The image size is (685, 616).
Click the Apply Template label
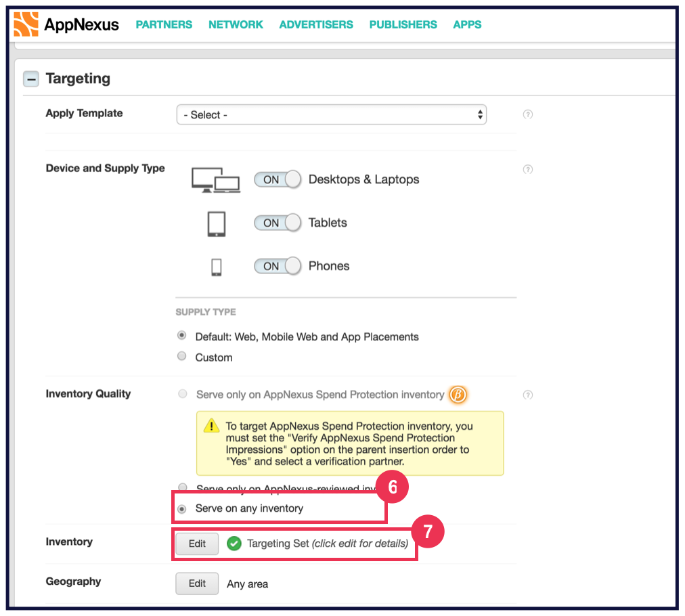click(x=85, y=113)
